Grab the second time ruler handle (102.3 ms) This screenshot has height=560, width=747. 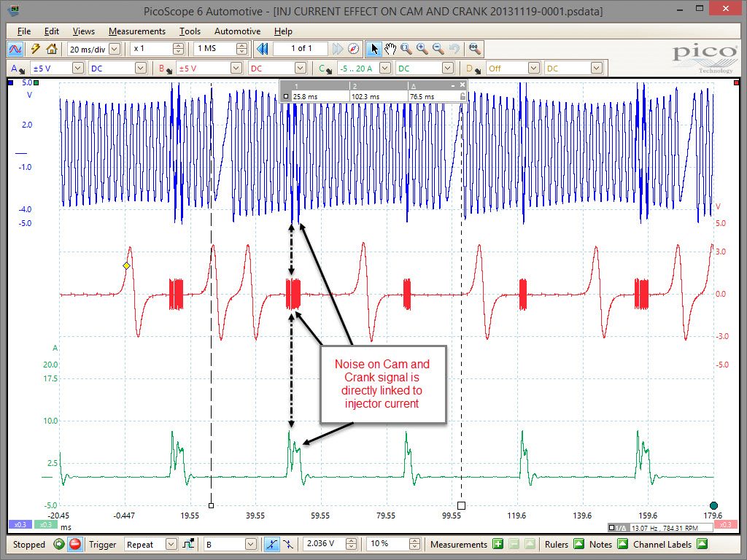[x=461, y=505]
